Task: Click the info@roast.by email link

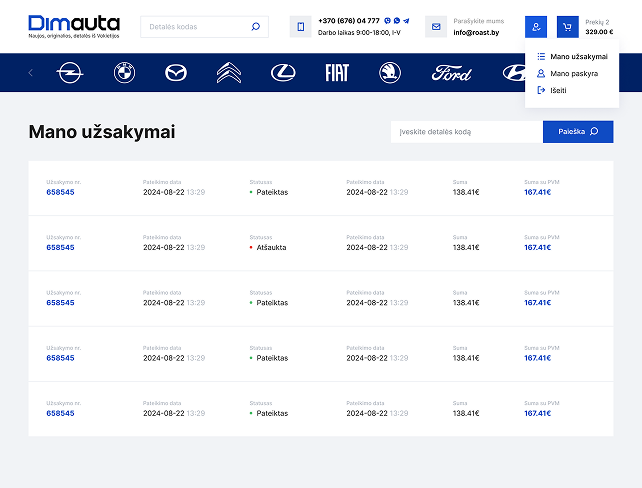Action: (x=478, y=33)
